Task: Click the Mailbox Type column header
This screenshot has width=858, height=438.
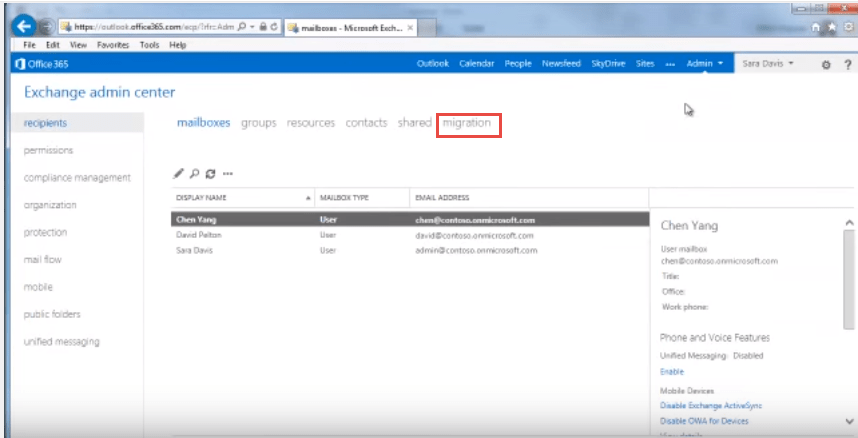Action: (362, 198)
